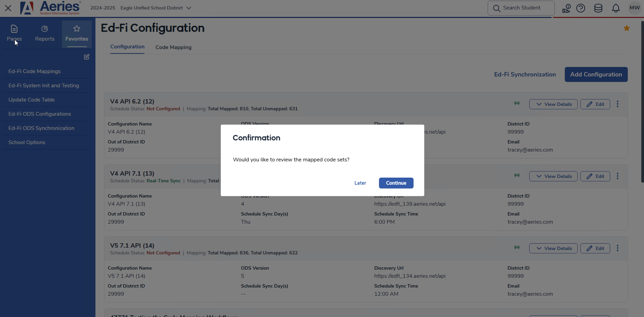The image size is (644, 317).
Task: Expand the Eagle Unified School District dropdown
Action: [156, 8]
